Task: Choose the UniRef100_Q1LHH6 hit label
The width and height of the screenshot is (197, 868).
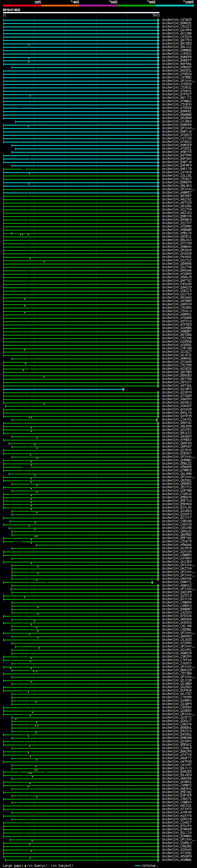Action: 177,474
